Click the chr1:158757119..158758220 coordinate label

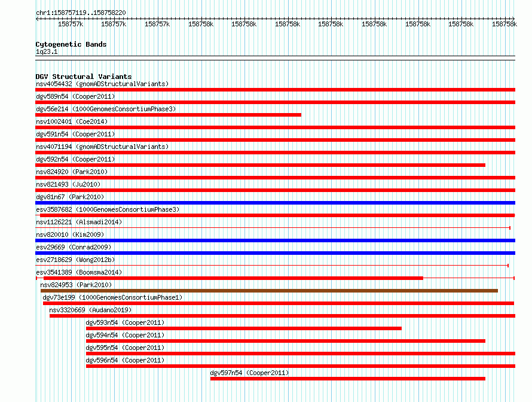point(81,13)
